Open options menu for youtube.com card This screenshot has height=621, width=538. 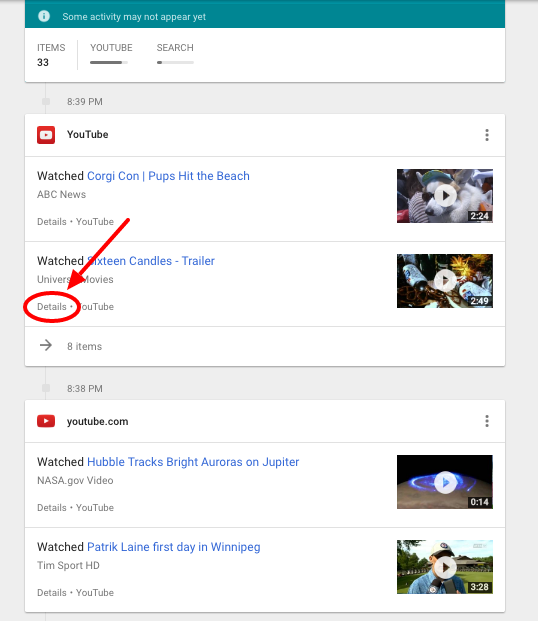(x=487, y=421)
